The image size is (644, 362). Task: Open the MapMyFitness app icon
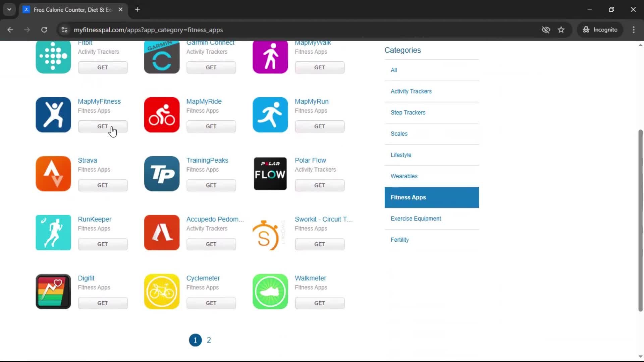click(53, 115)
